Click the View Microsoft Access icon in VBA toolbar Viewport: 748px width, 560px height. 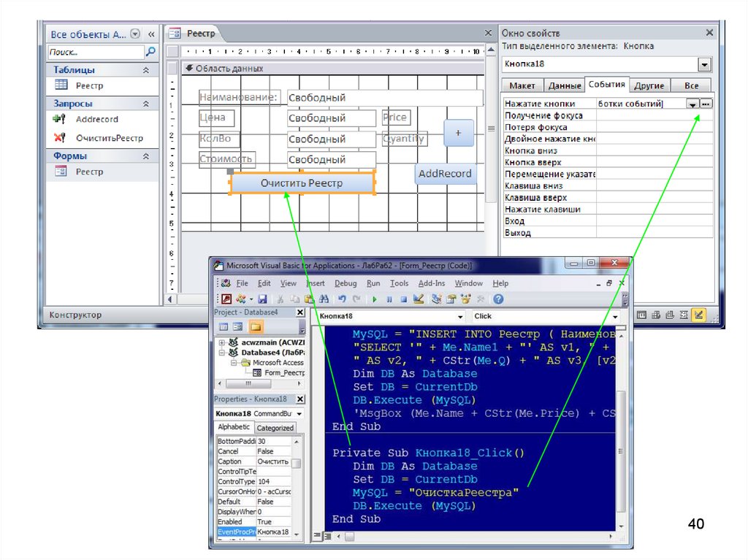pos(226,299)
